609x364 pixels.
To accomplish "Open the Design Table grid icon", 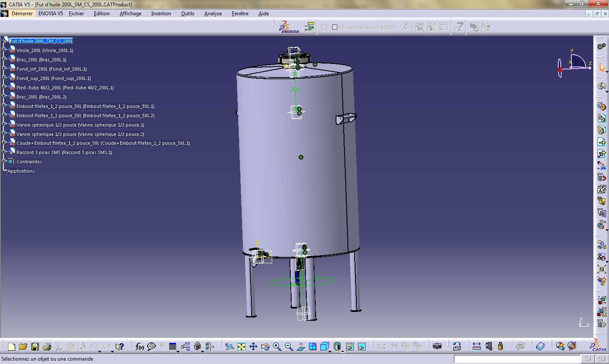I will point(173,347).
